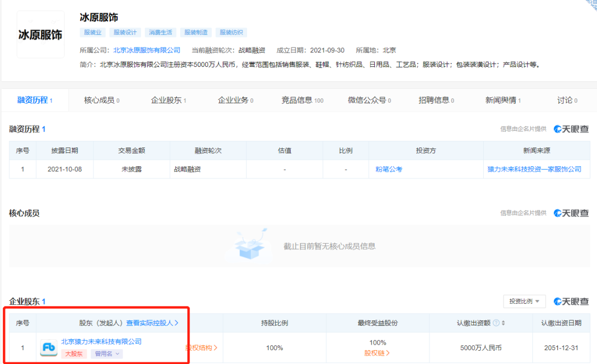Click the 服装制造 tag
The height and width of the screenshot is (364, 597).
point(196,33)
